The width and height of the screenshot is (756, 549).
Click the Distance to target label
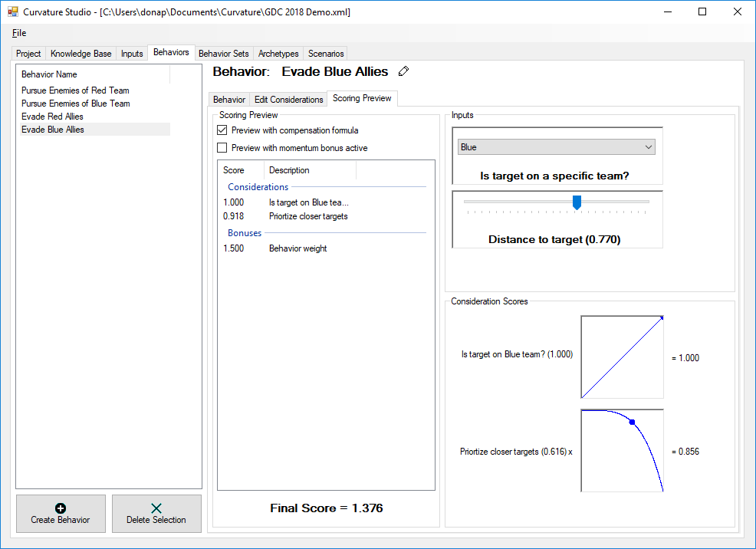pos(554,239)
